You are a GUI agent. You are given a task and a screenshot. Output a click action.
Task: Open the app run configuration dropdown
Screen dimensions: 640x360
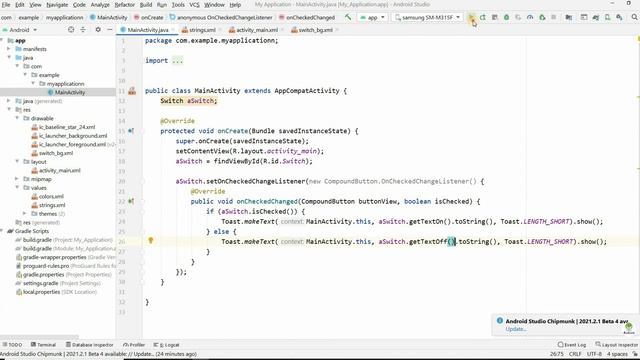(x=373, y=18)
